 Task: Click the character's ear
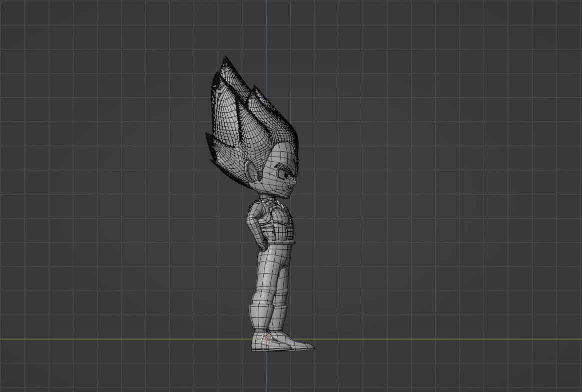coord(252,172)
